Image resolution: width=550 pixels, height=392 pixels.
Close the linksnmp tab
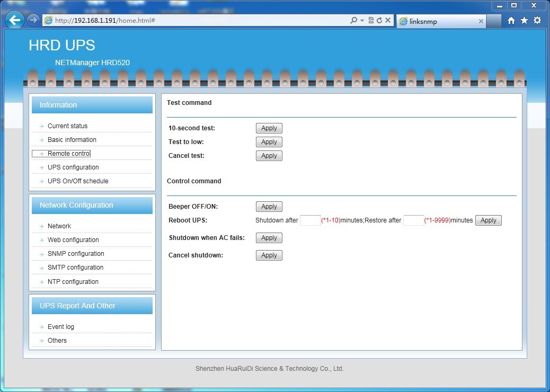tap(481, 21)
